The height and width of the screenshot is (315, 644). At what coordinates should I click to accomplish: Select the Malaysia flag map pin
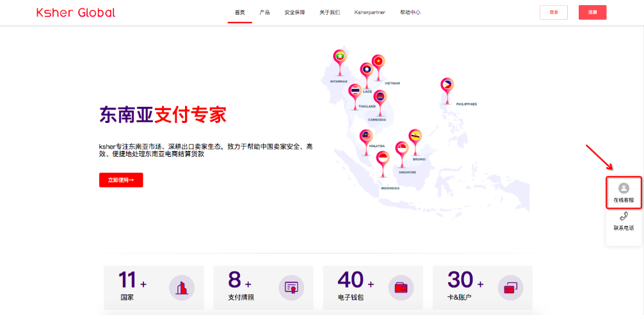click(366, 138)
